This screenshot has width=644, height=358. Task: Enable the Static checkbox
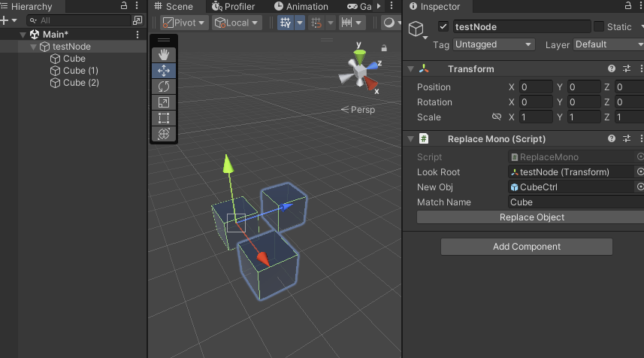pyautogui.click(x=599, y=27)
